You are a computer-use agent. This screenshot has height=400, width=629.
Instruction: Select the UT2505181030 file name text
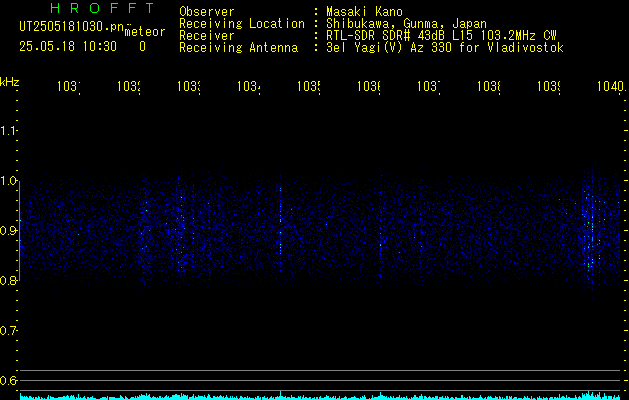[x=71, y=26]
